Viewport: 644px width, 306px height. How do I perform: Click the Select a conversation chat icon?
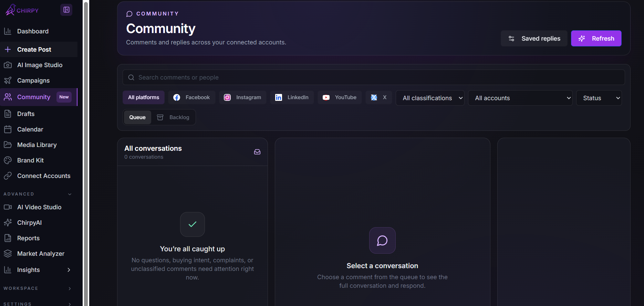pos(382,240)
